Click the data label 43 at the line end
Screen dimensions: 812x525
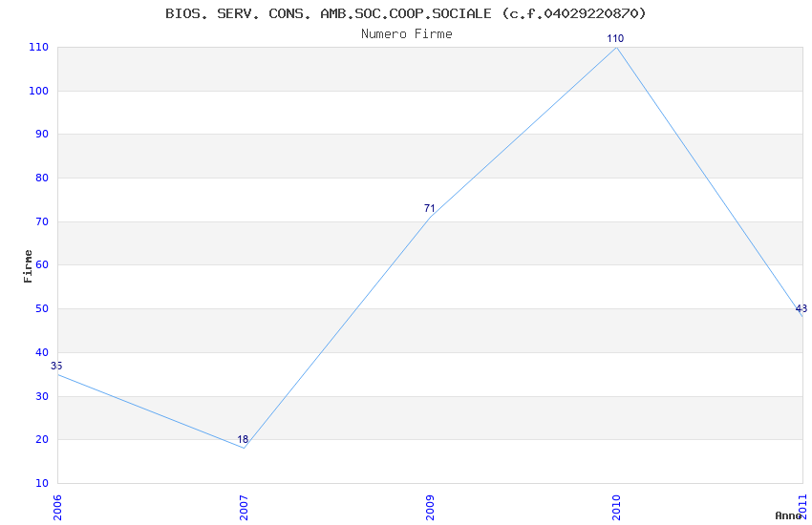click(801, 308)
